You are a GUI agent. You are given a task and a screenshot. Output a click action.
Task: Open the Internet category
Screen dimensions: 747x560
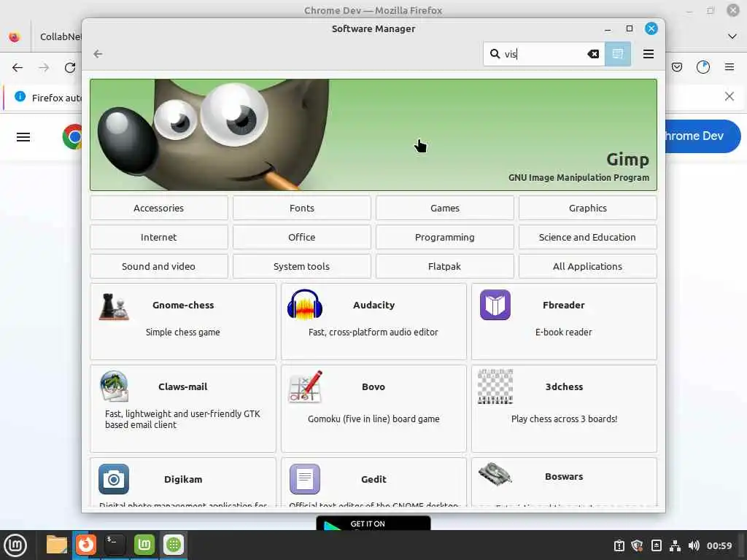158,237
